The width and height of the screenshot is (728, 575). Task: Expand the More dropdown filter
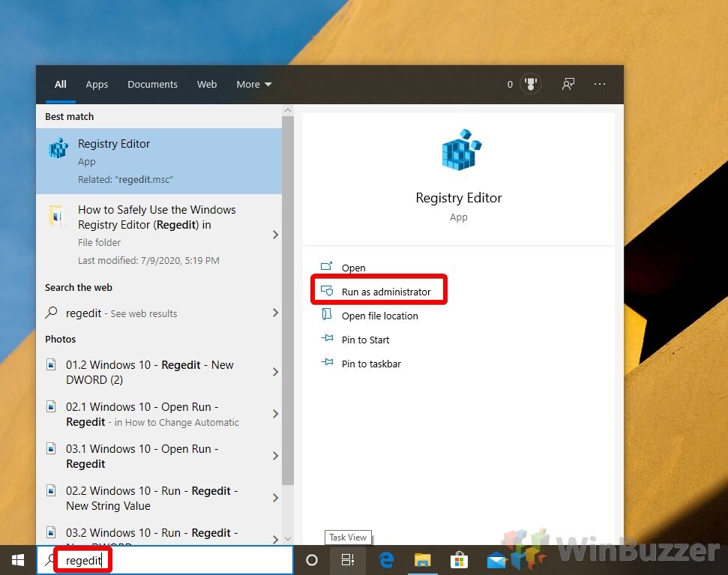(x=254, y=85)
